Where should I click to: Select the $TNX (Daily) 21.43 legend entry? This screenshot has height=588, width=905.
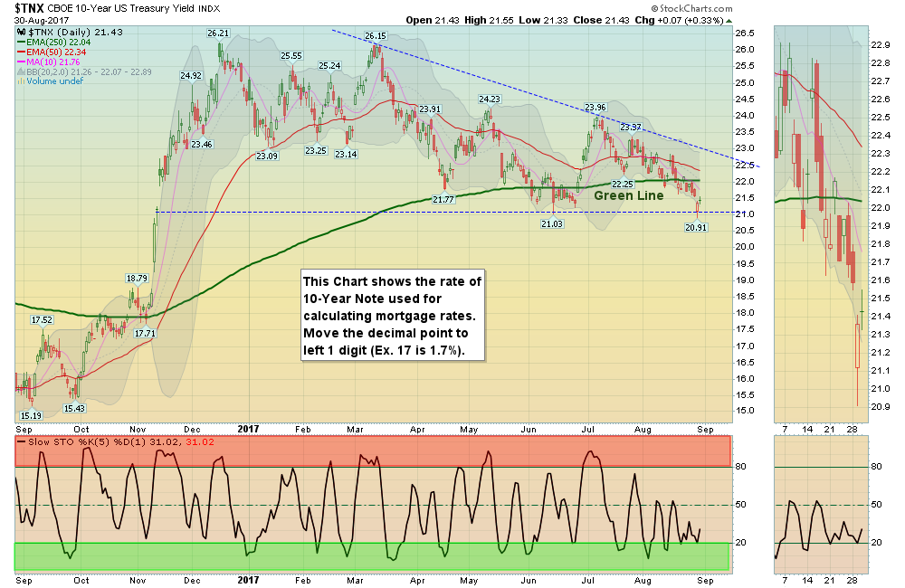point(75,33)
